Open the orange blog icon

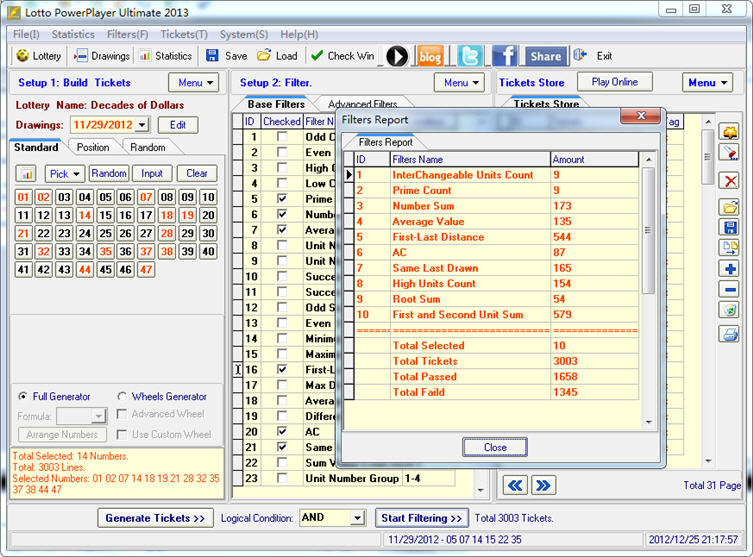click(430, 56)
